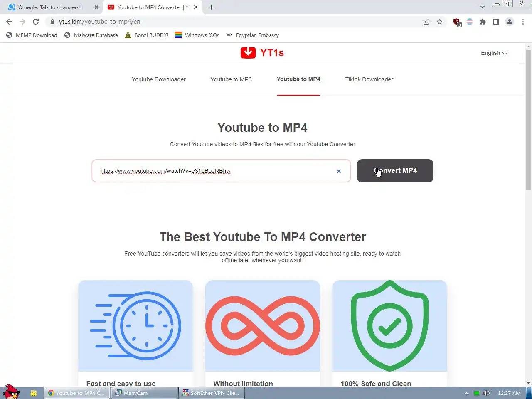Open the uBlock shield extension icon

click(x=457, y=22)
